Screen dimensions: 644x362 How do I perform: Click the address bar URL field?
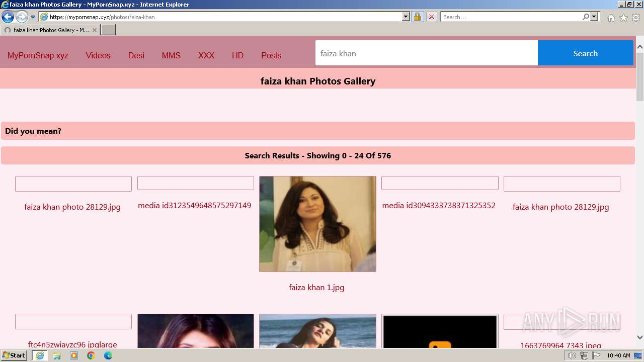pyautogui.click(x=225, y=17)
